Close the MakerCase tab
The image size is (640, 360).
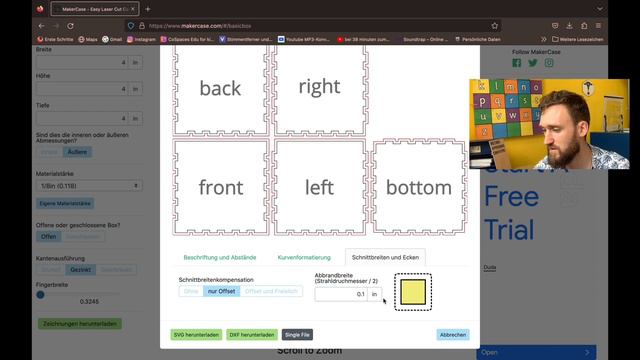[x=133, y=9]
